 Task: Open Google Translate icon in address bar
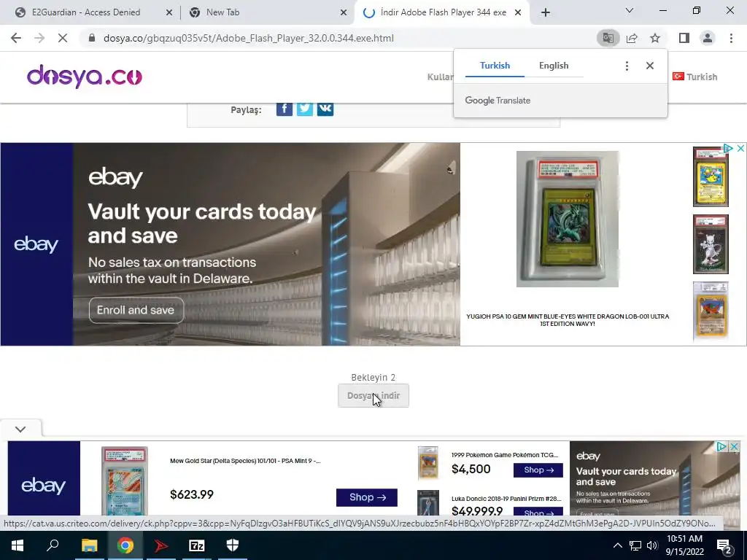coord(608,38)
